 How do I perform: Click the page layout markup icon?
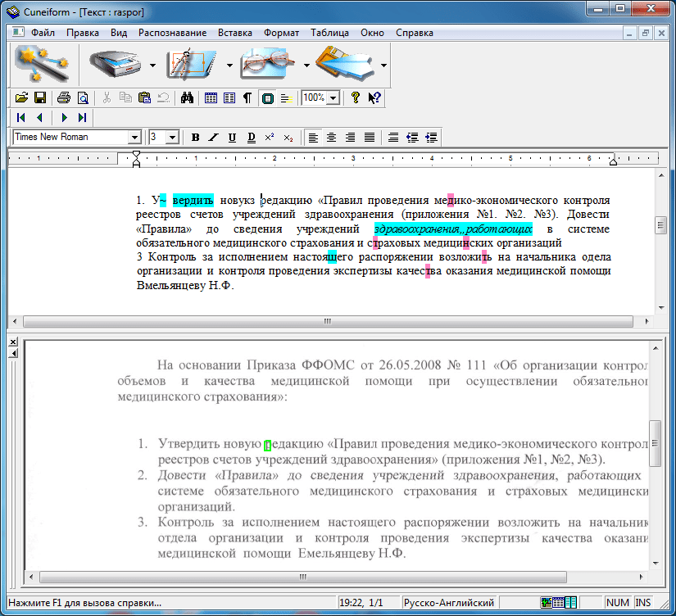(x=193, y=65)
